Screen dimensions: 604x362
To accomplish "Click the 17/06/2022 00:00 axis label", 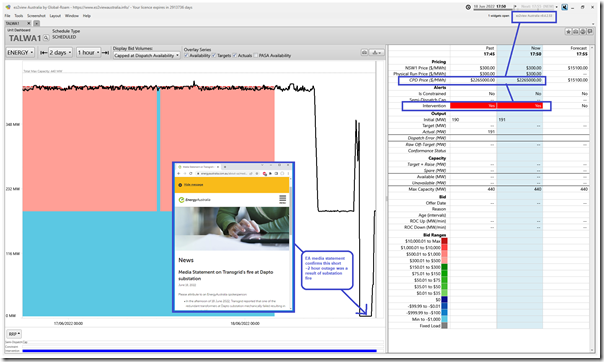I will click(x=68, y=323).
